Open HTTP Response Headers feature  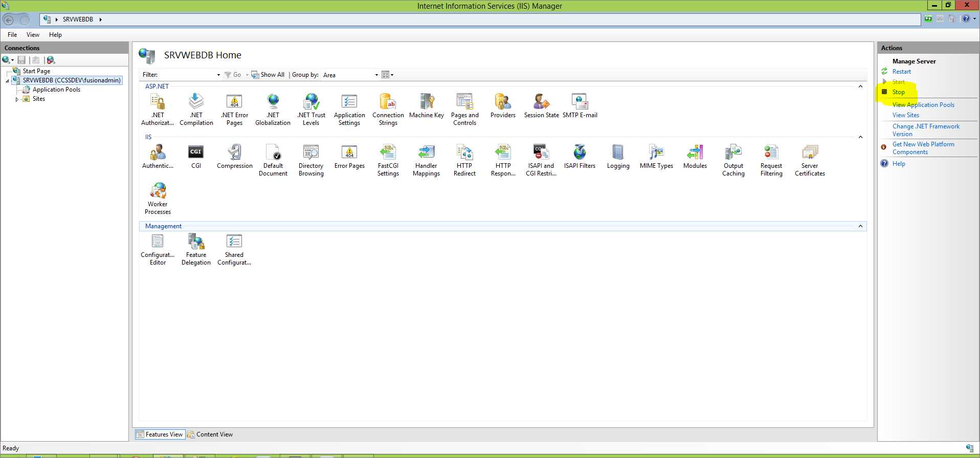503,160
